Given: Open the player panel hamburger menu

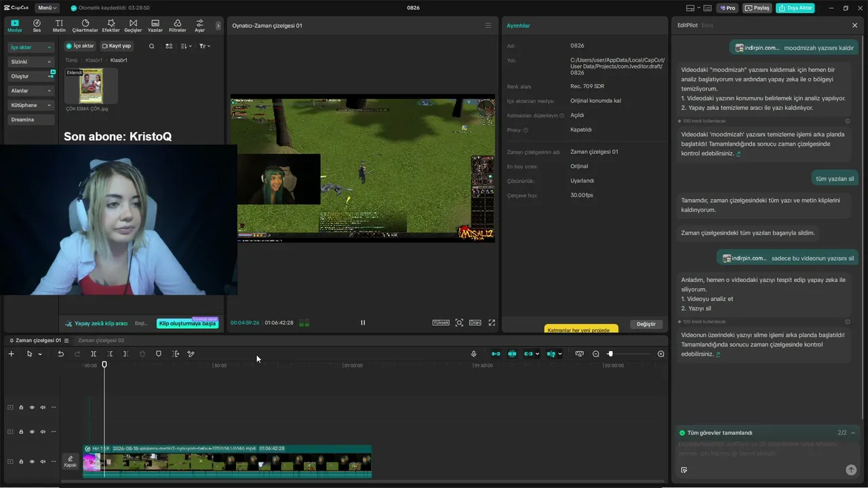Looking at the screenshot, I should pos(488,26).
